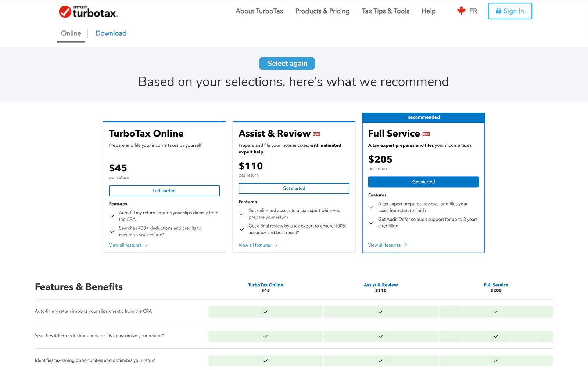Click Full Service link in comparison table header

pyautogui.click(x=496, y=285)
